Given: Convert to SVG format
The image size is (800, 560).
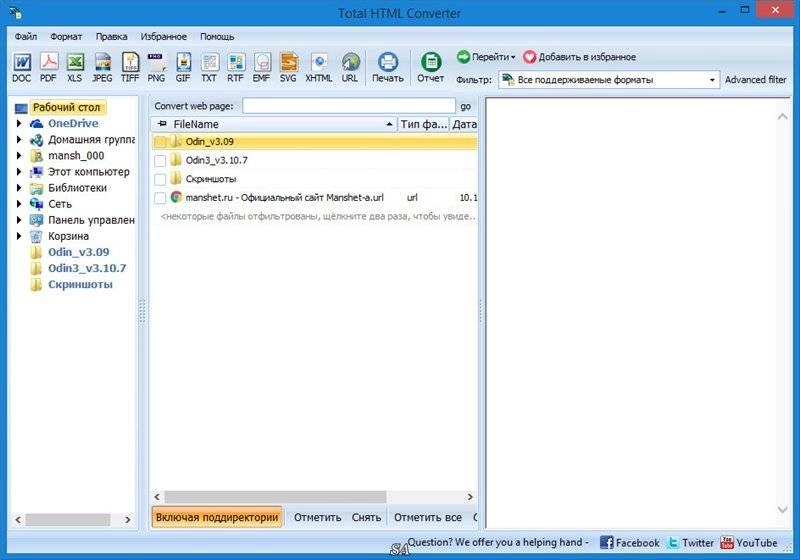Looking at the screenshot, I should pyautogui.click(x=288, y=67).
